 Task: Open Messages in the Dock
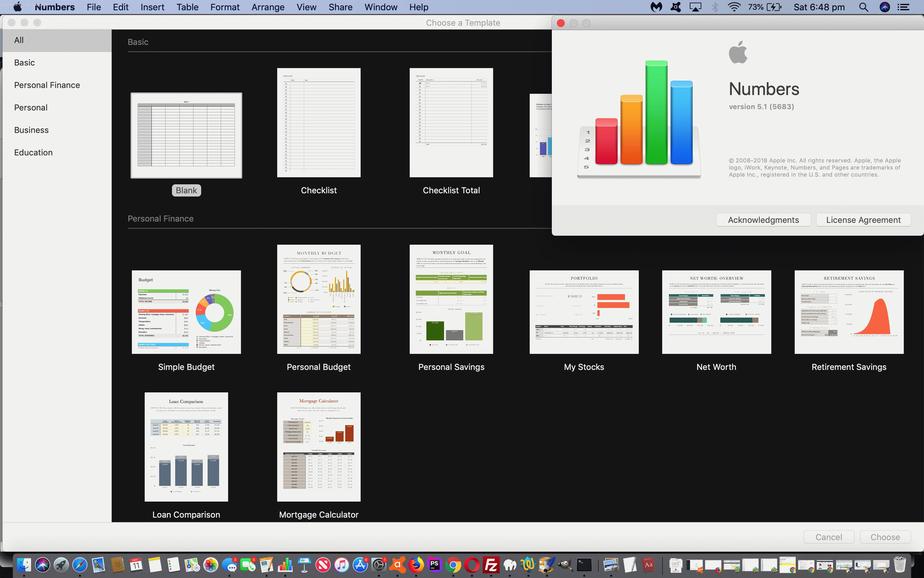[x=229, y=565]
